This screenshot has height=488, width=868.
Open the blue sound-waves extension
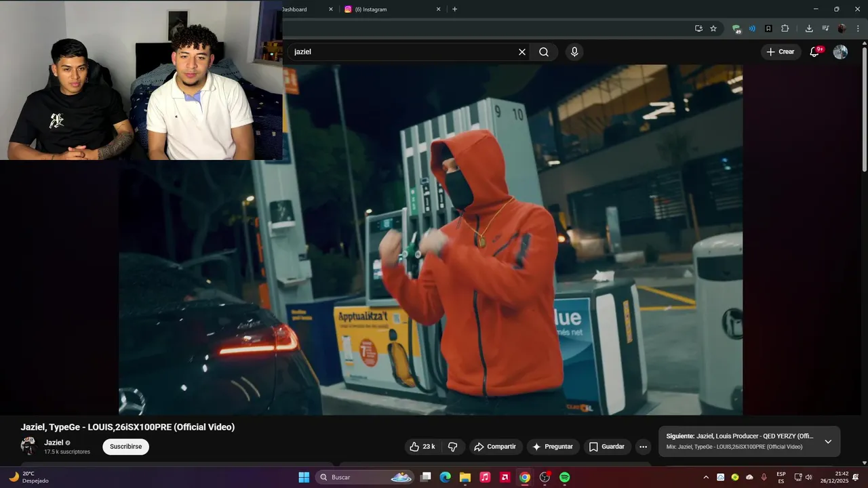click(x=752, y=28)
